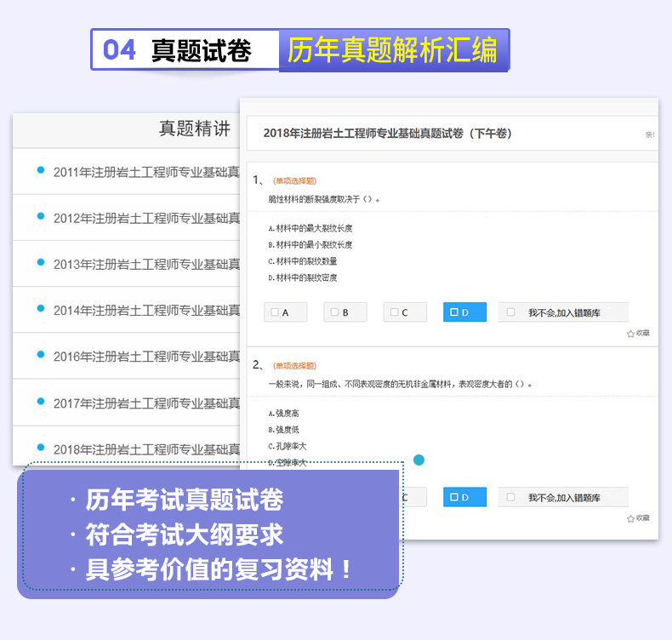Check answer C for question 1

point(405,312)
